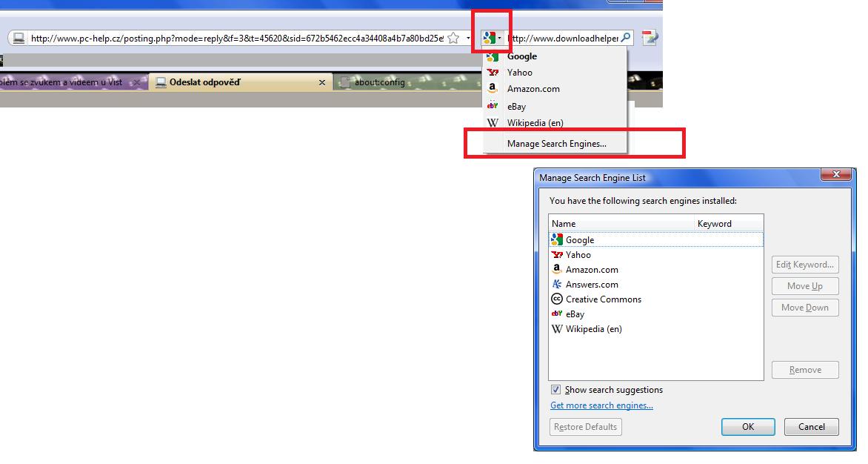The height and width of the screenshot is (464, 868).
Task: Choose Google in the search engine menu
Action: 555,56
